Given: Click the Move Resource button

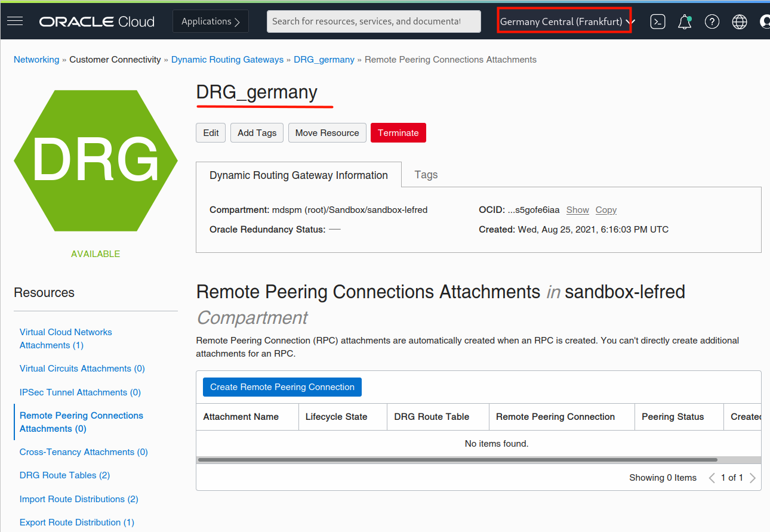Looking at the screenshot, I should (x=327, y=133).
